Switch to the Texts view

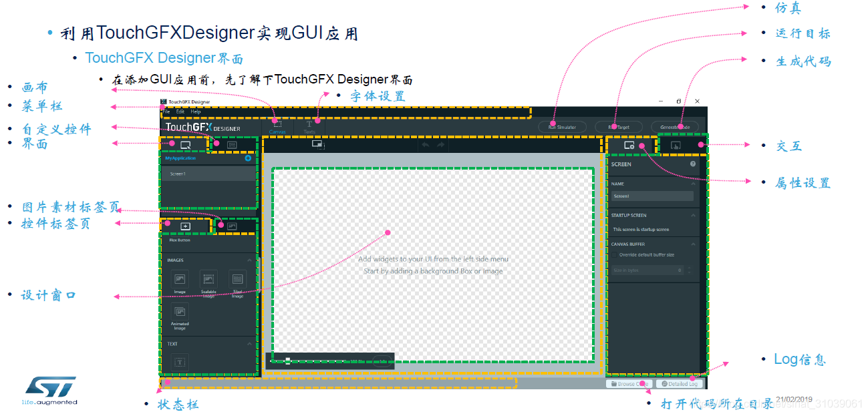(309, 127)
